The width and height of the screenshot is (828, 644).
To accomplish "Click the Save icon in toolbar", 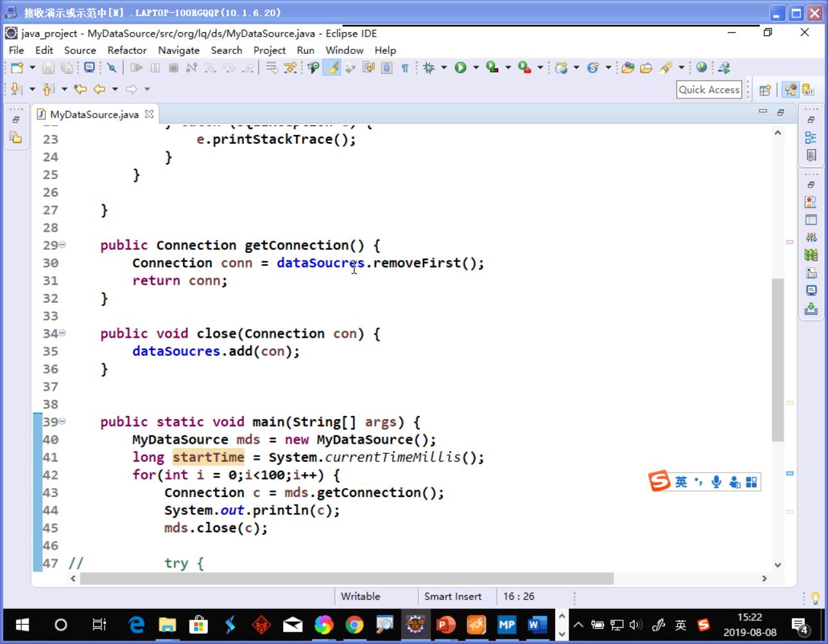I will point(48,67).
